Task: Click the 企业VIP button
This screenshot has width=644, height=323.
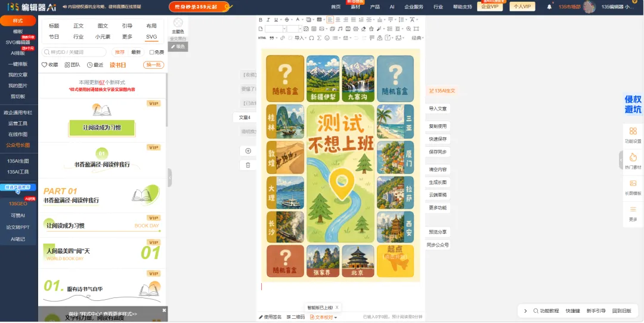Action: click(490, 7)
